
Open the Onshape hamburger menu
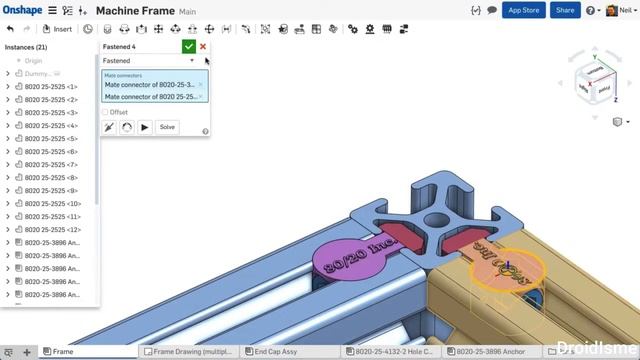click(52, 10)
